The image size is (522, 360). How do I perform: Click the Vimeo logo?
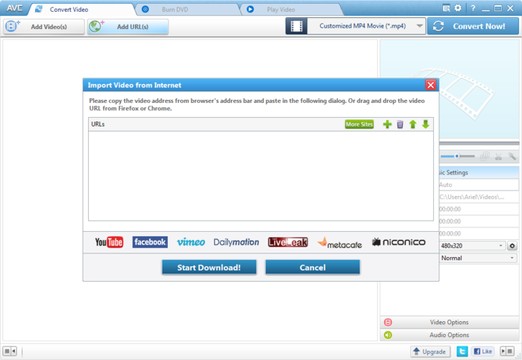click(191, 242)
